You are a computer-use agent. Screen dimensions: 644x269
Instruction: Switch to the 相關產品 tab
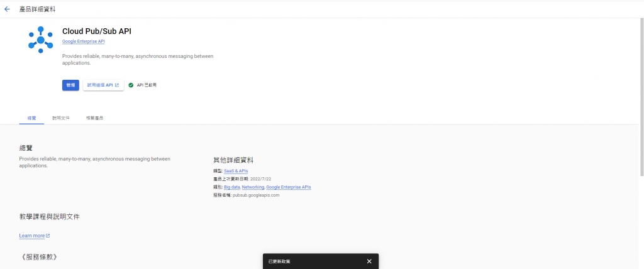point(94,118)
